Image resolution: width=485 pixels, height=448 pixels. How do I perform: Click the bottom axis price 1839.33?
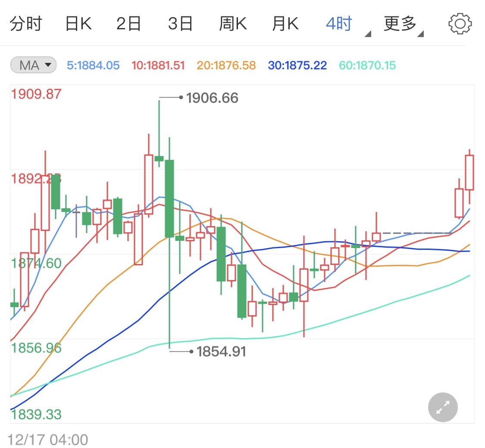[36, 414]
